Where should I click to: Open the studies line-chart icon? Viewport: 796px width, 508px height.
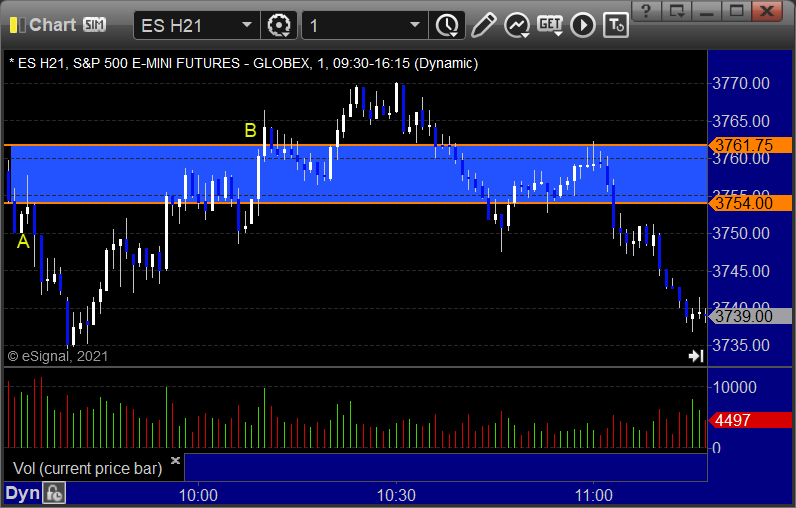(516, 25)
